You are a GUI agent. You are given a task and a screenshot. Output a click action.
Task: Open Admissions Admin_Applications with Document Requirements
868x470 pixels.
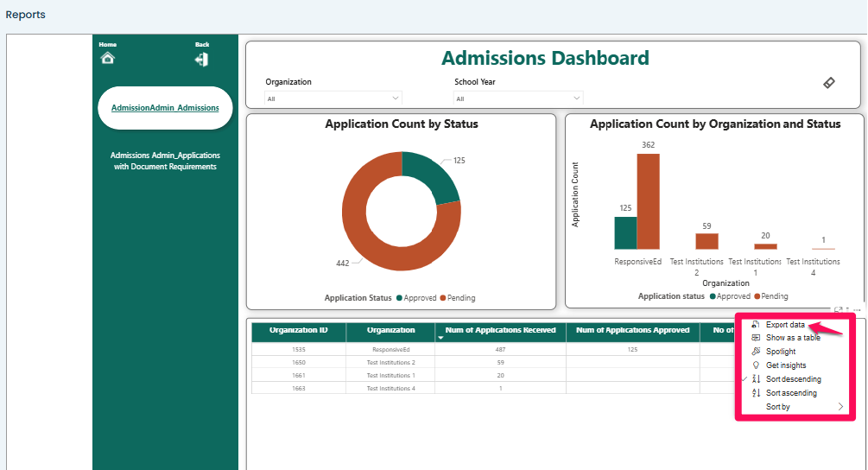[165, 161]
